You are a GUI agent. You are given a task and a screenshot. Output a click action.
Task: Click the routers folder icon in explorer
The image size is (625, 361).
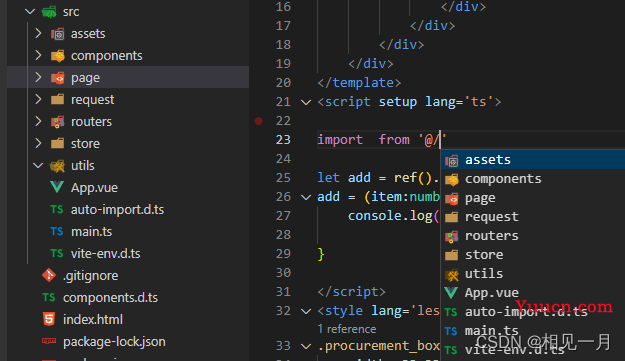pyautogui.click(x=57, y=122)
